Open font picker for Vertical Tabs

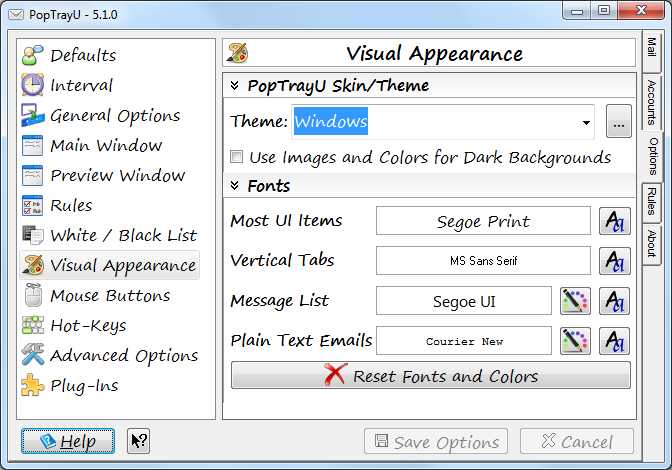[615, 261]
